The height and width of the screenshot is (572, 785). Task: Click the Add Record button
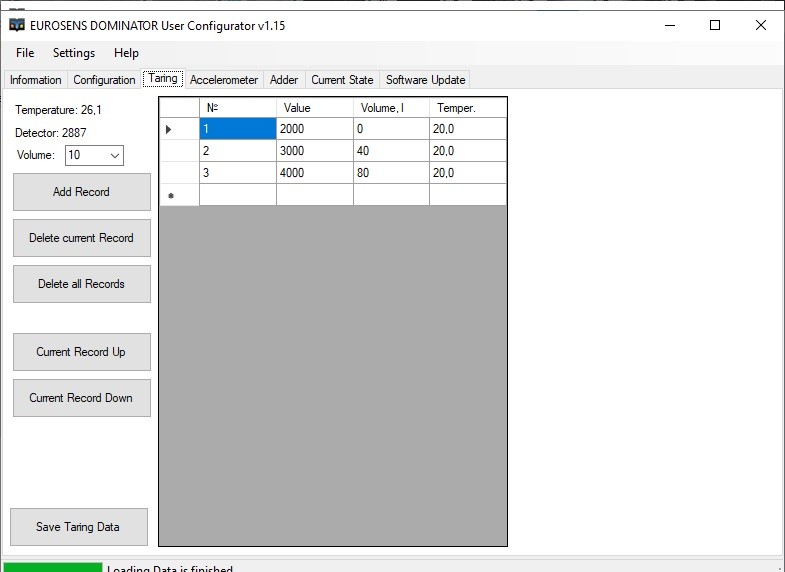tap(82, 192)
